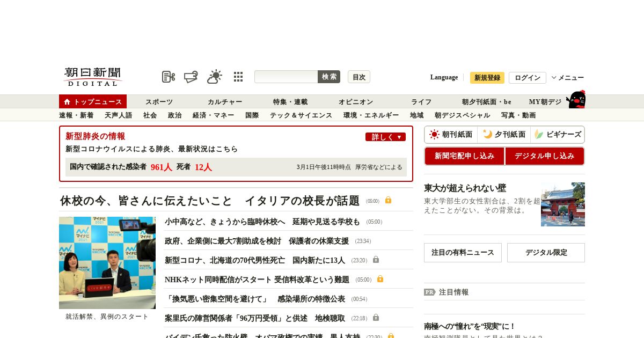Click デジタル申し込み button
This screenshot has width=644, height=338.
coord(544,156)
